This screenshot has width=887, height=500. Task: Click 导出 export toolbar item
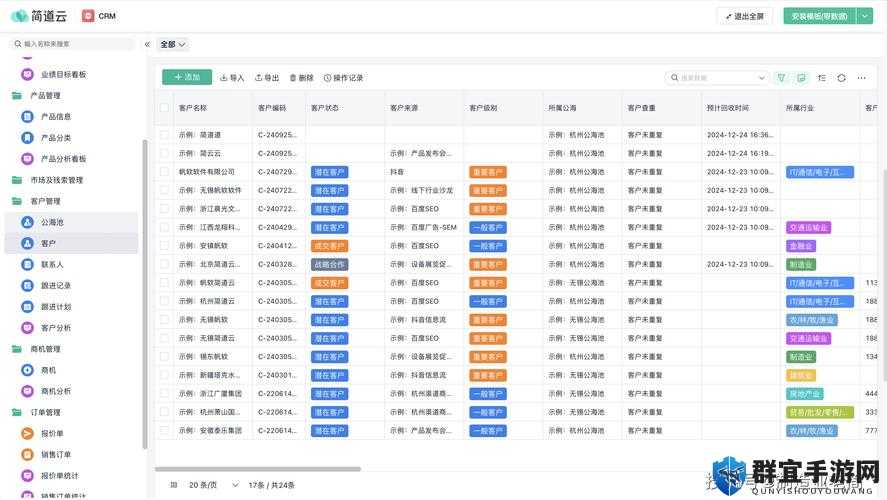tap(267, 78)
